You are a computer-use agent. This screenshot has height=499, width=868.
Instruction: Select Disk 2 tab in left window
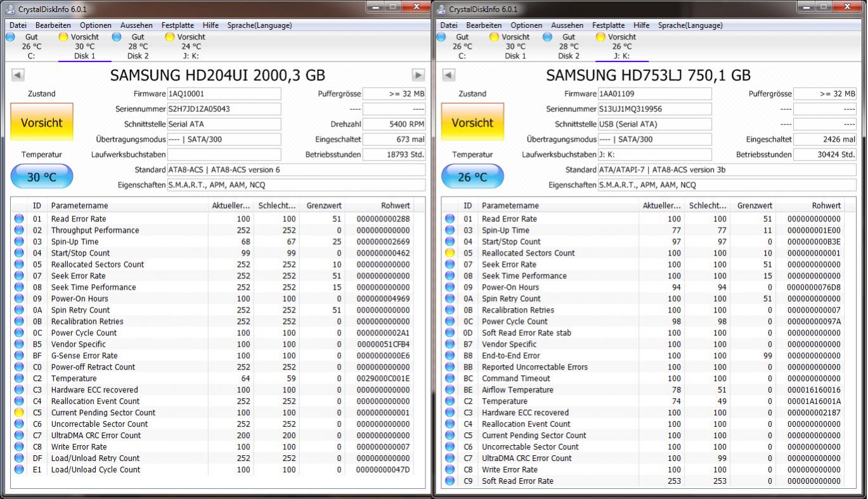click(x=138, y=46)
